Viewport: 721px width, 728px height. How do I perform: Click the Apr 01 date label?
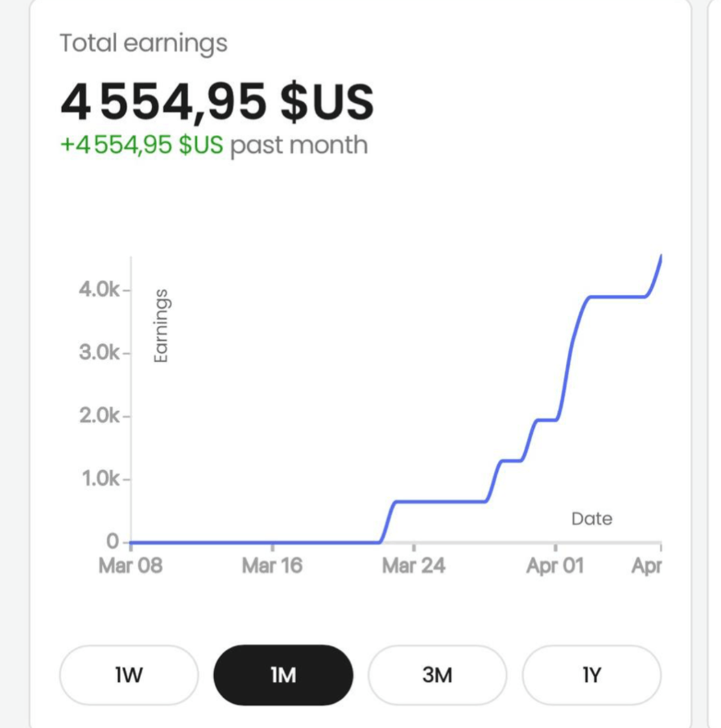pyautogui.click(x=555, y=566)
